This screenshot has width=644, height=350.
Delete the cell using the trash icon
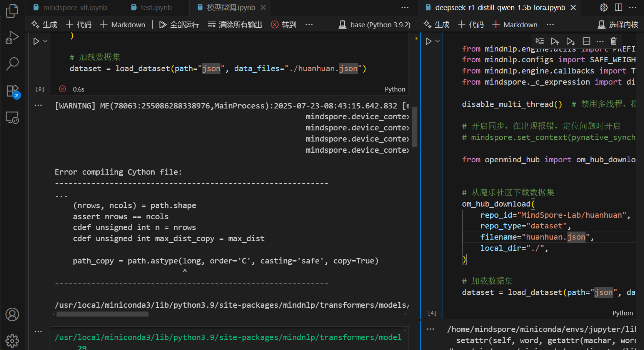[614, 41]
